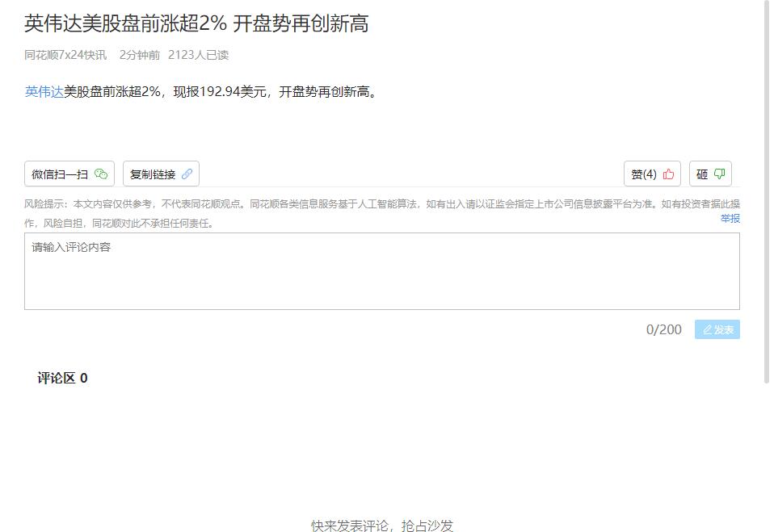This screenshot has width=774, height=532.
Task: Submit comment with 发表 button
Action: (717, 329)
